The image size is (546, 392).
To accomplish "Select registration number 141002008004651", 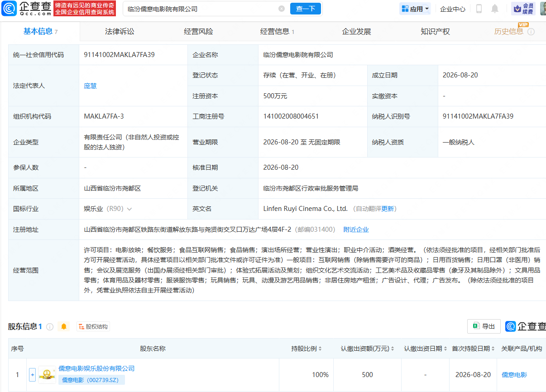I will (x=291, y=116).
